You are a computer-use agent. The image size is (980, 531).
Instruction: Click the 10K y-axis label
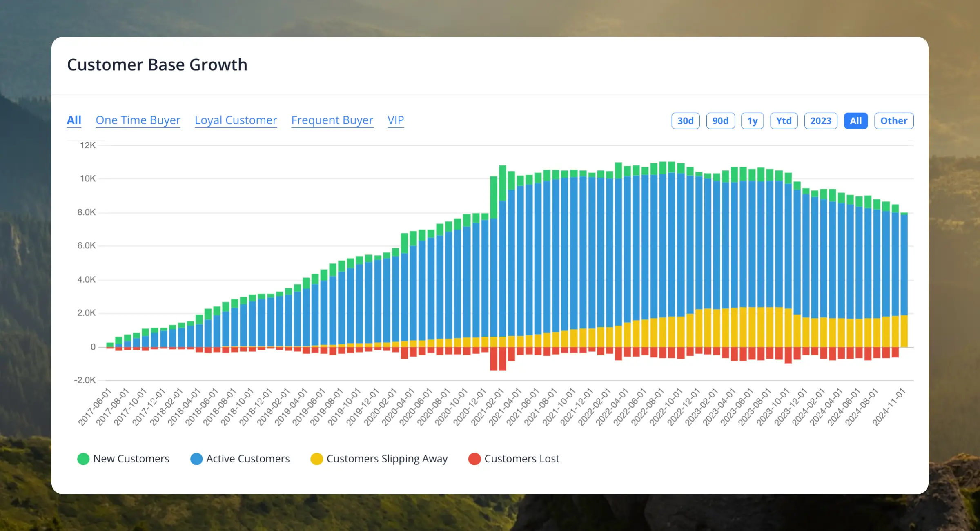(88, 178)
